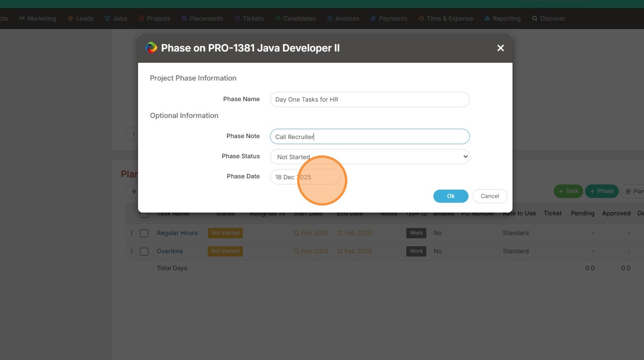Click the Time & Expense clock icon
Screen dimensions: 644x360
(421, 19)
